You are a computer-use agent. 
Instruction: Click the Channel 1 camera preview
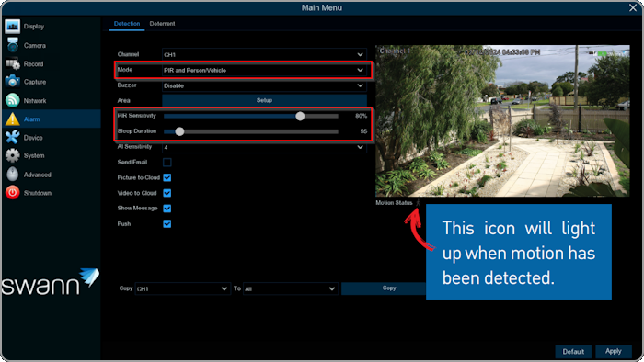502,121
